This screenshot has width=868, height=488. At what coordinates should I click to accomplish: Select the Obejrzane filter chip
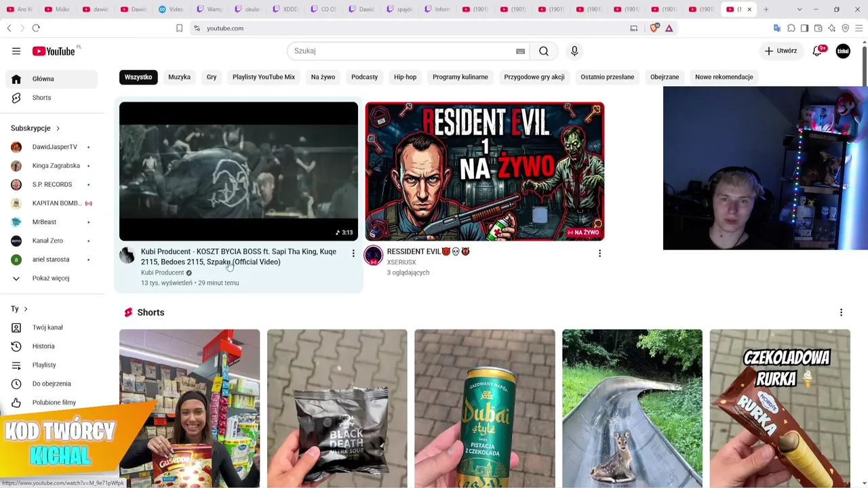(665, 77)
